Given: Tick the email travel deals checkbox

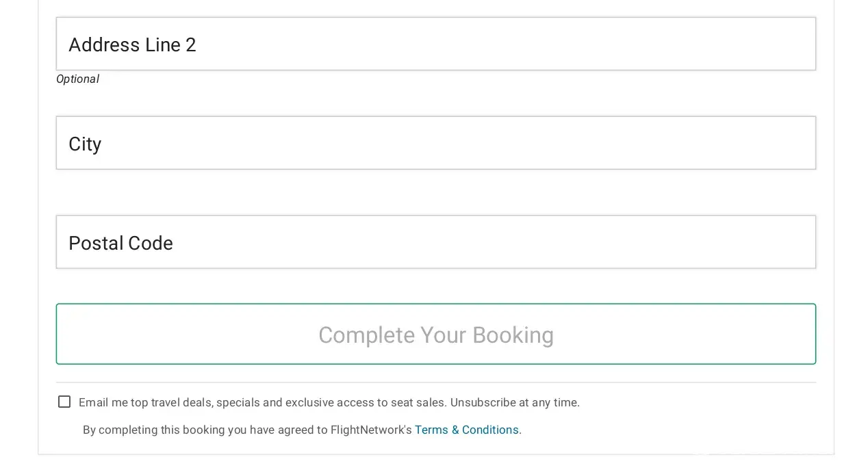Looking at the screenshot, I should tap(64, 402).
